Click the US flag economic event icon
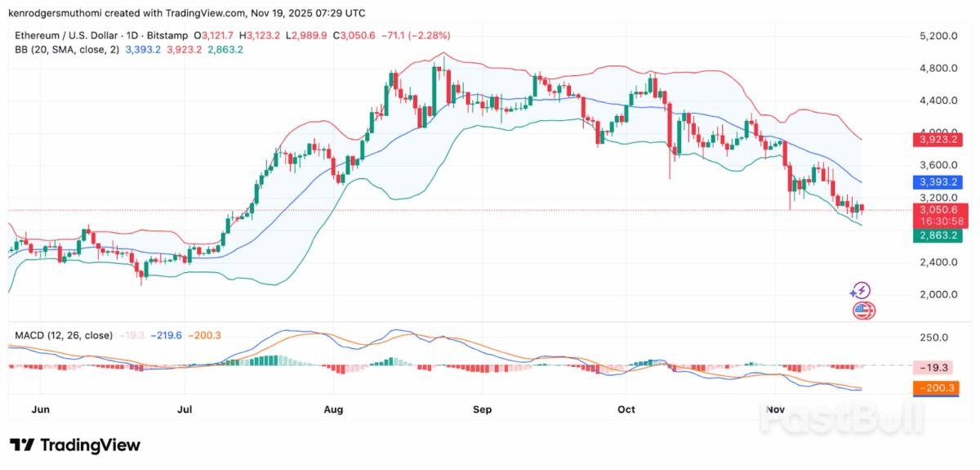 point(863,310)
